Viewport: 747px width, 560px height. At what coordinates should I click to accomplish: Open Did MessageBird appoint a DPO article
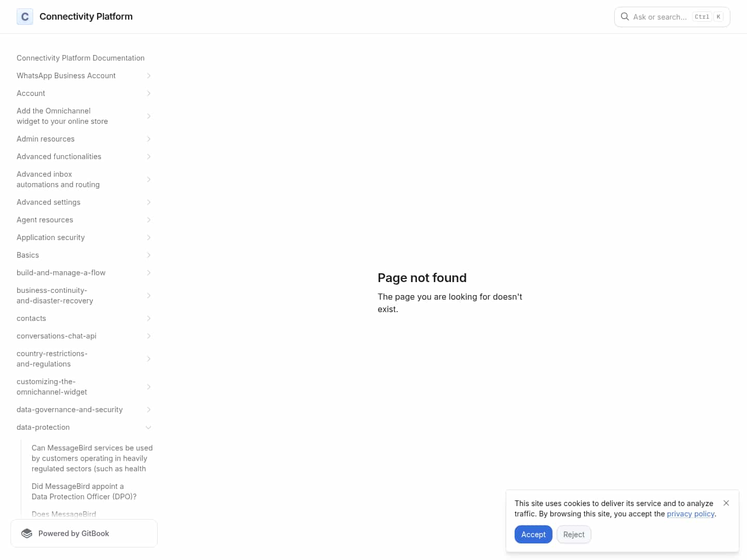pos(84,492)
